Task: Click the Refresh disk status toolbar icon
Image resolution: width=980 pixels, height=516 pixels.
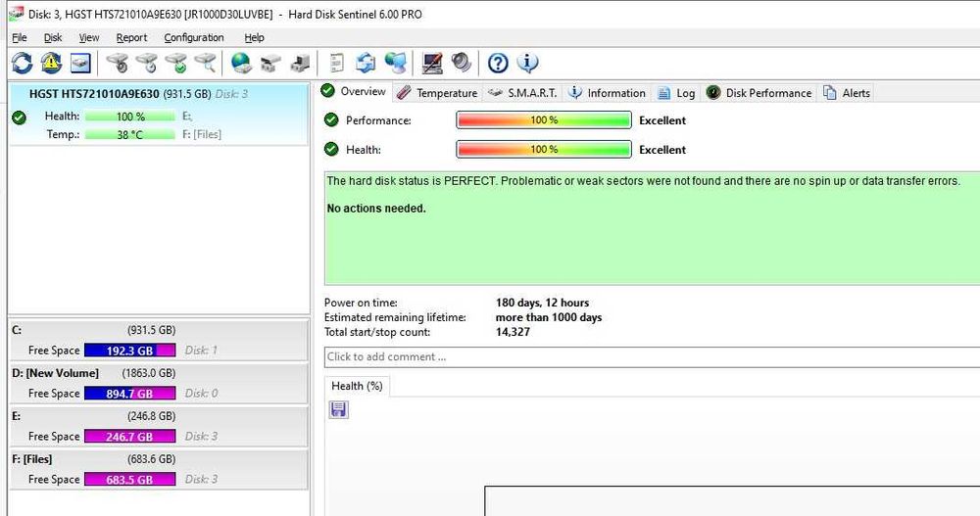Action: coord(22,63)
